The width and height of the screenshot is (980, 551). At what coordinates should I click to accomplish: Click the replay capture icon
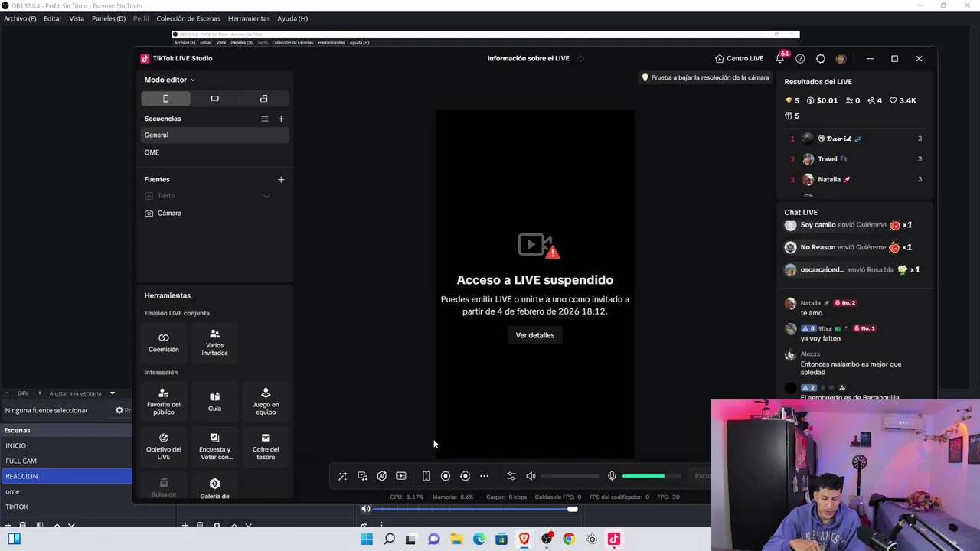(465, 476)
